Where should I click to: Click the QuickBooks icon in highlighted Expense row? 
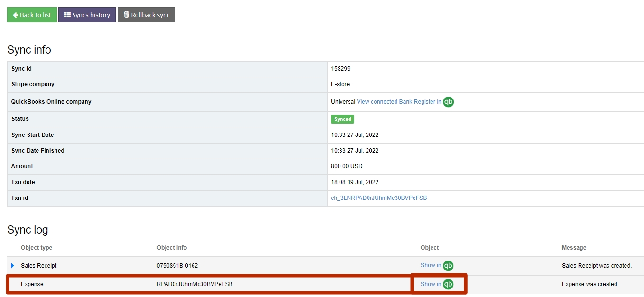449,284
